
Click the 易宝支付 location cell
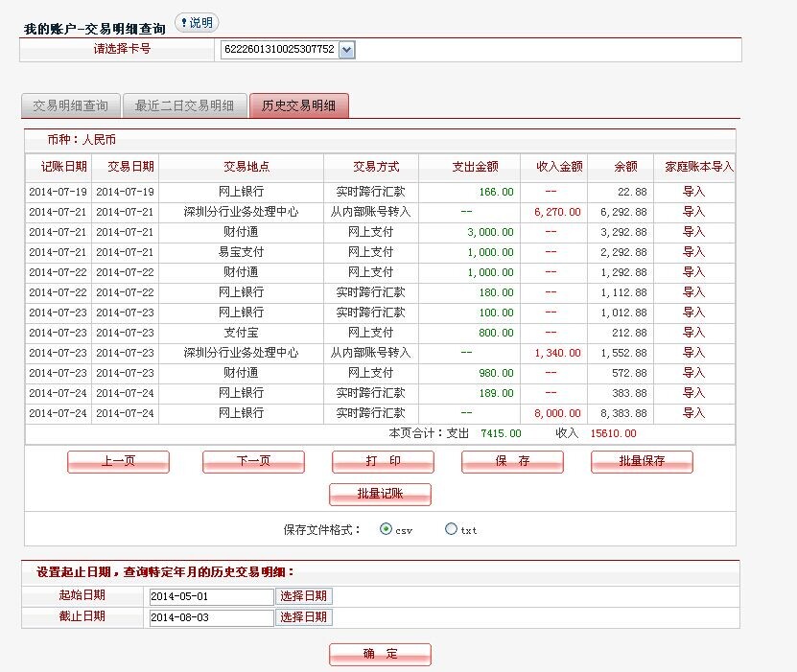point(241,252)
